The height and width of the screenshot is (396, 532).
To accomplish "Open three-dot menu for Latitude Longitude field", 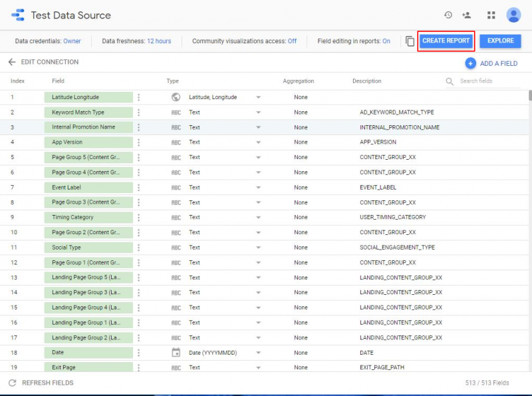I will click(139, 97).
